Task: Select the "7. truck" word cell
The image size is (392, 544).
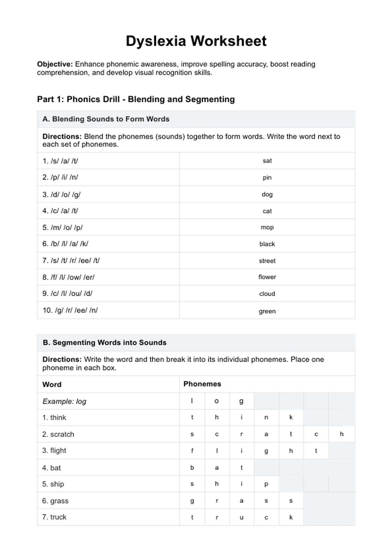Action: click(54, 517)
